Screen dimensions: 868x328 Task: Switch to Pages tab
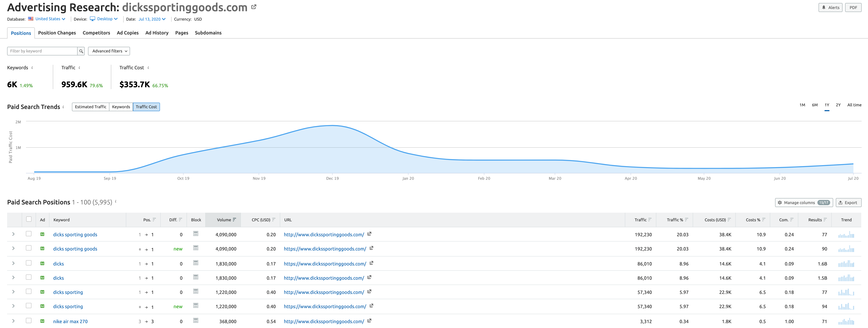click(182, 33)
